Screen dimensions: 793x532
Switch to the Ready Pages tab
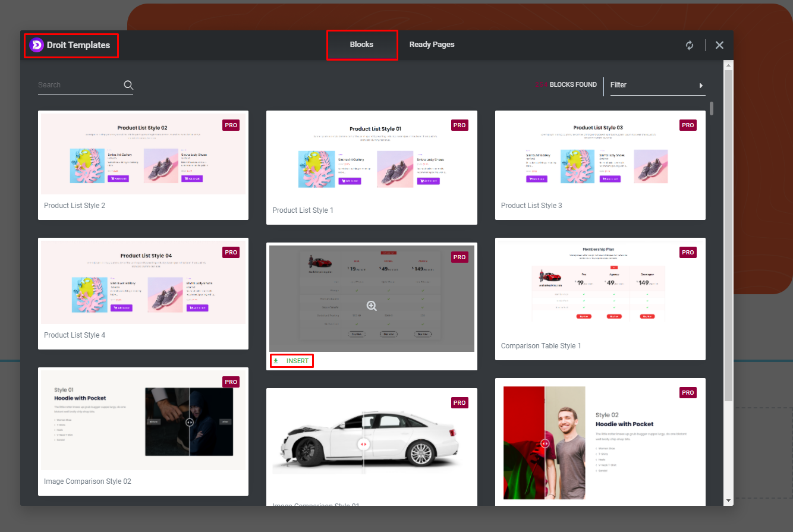[x=432, y=45]
